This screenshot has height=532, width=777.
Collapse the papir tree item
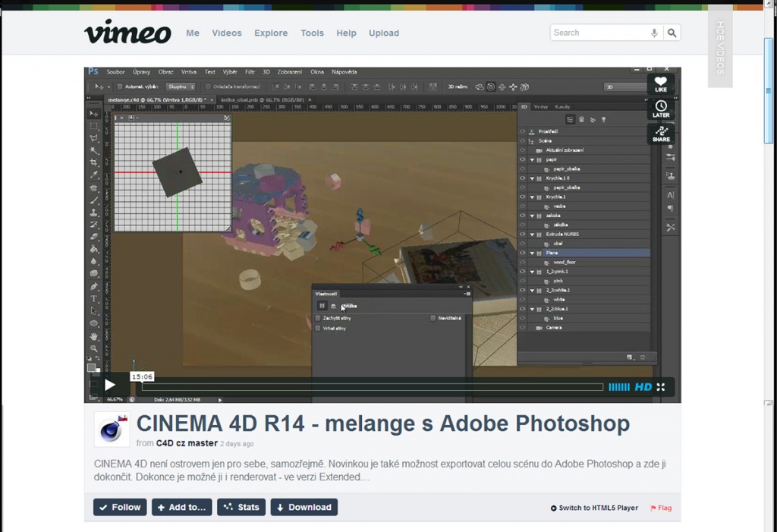coord(532,159)
